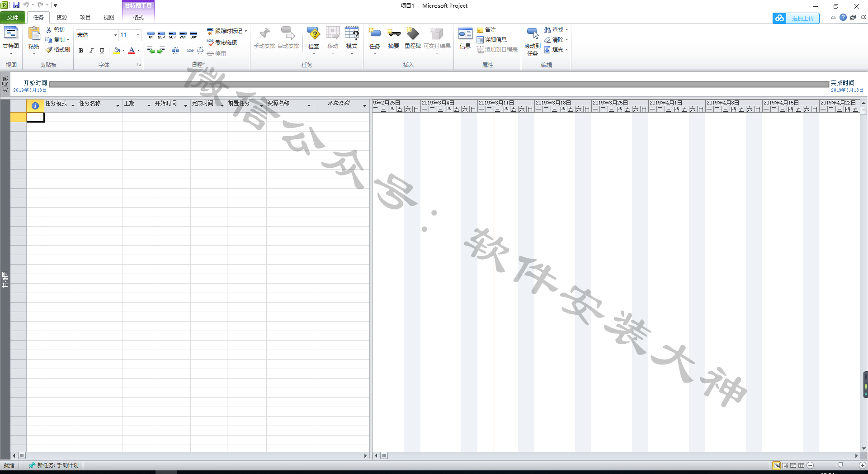Image resolution: width=868 pixels, height=474 pixels.
Task: Click the Cut (剪切) scissors icon
Action: (x=49, y=30)
